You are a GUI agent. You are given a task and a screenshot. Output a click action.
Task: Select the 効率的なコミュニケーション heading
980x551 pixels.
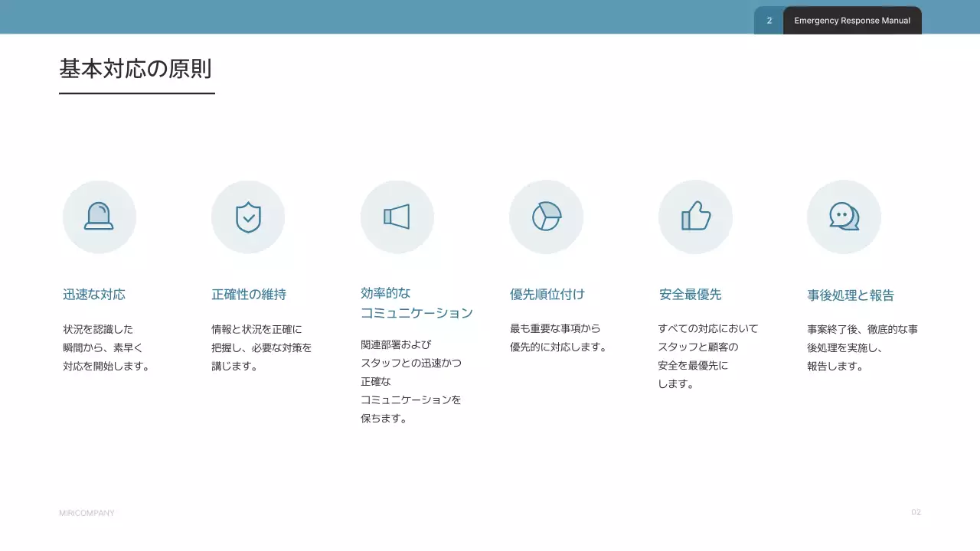(416, 303)
